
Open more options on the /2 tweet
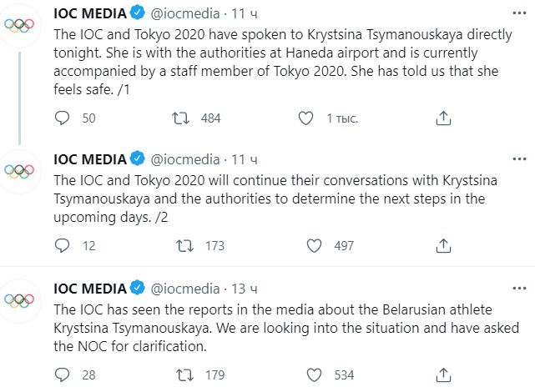coord(519,158)
